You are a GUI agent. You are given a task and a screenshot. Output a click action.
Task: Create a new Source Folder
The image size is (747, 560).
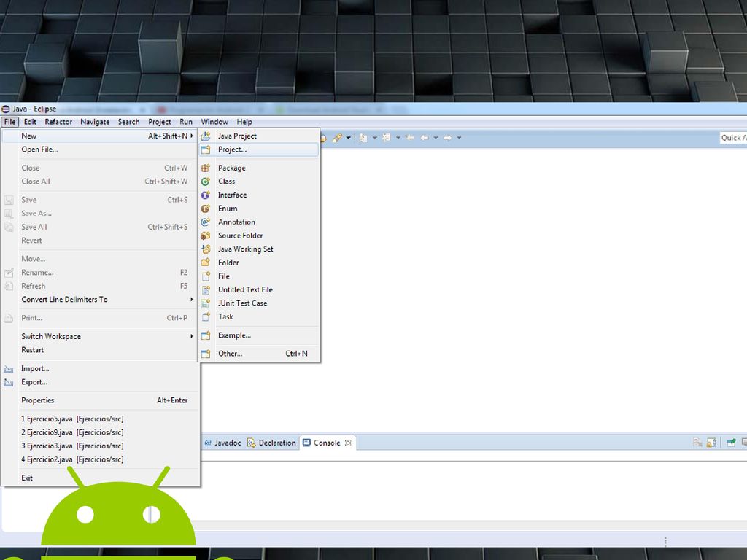pyautogui.click(x=259, y=236)
